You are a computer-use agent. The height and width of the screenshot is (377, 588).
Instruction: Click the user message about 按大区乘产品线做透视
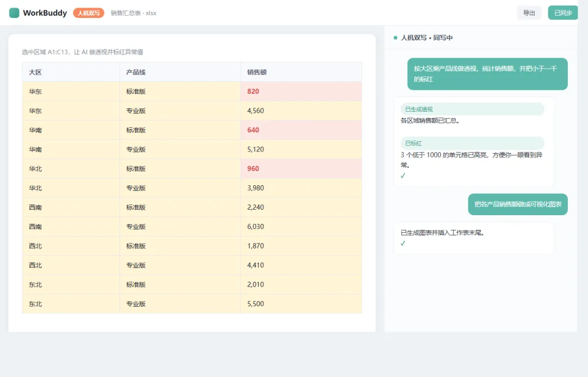(x=487, y=74)
